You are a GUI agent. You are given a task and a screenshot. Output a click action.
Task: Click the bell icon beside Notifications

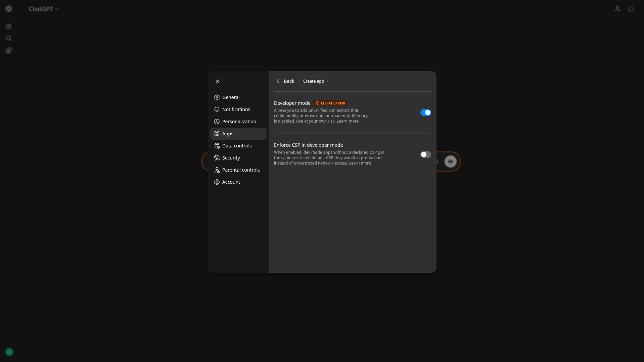[x=217, y=109]
